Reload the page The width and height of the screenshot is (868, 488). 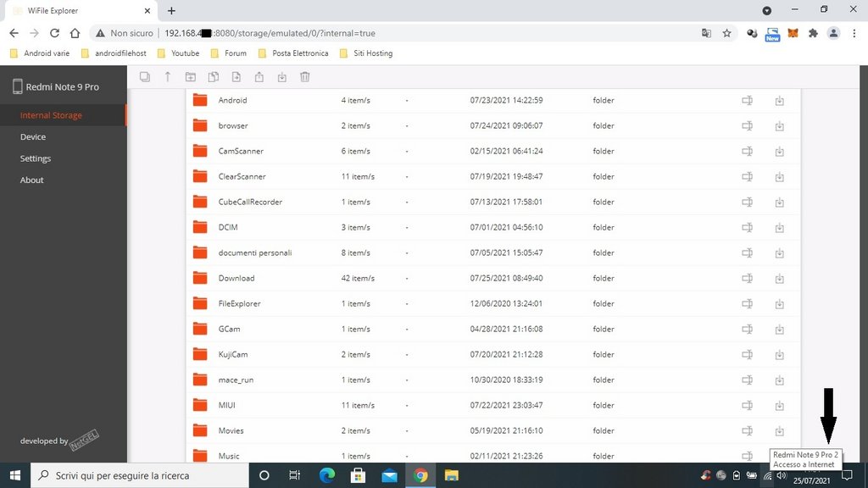click(54, 33)
